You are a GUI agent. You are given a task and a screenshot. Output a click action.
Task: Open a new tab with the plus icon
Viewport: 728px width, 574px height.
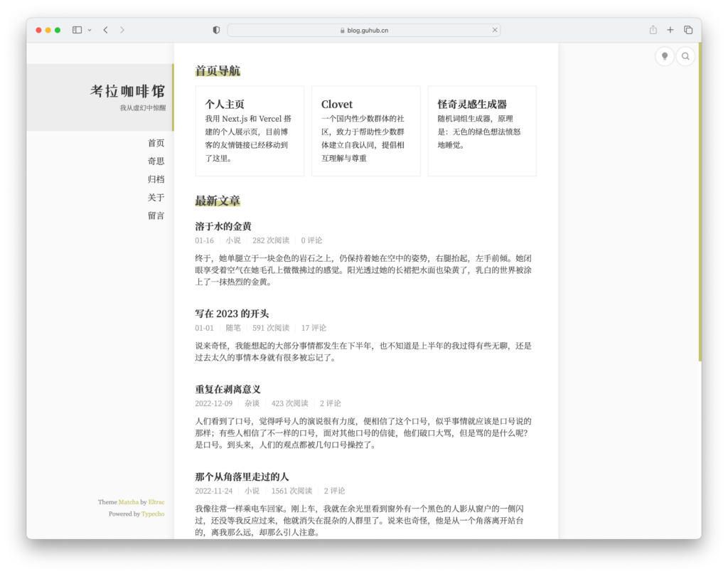670,30
